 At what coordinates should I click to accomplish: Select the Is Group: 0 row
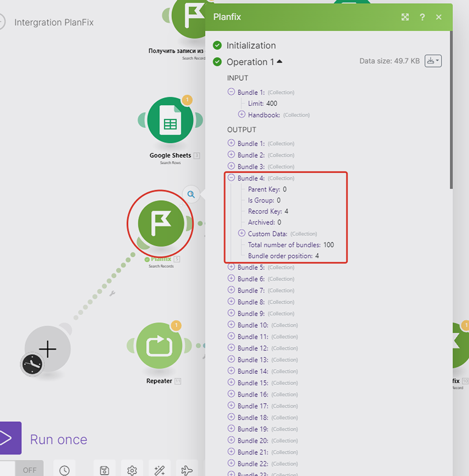(x=264, y=200)
